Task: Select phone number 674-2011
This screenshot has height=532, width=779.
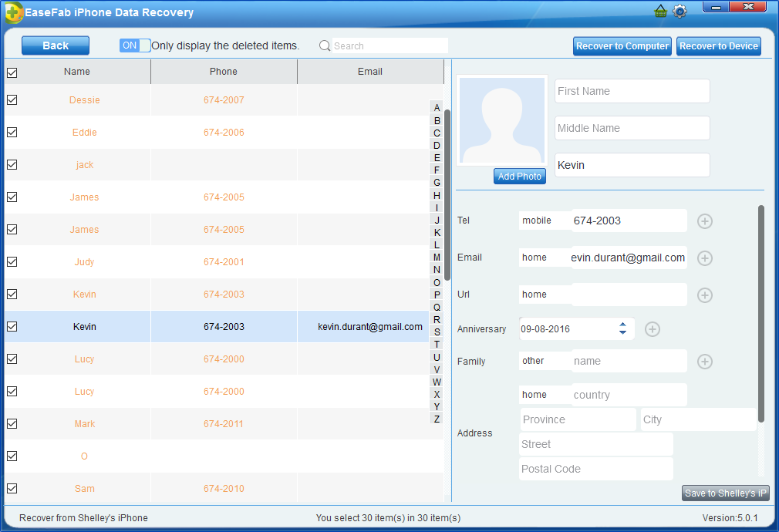Action: coord(224,424)
